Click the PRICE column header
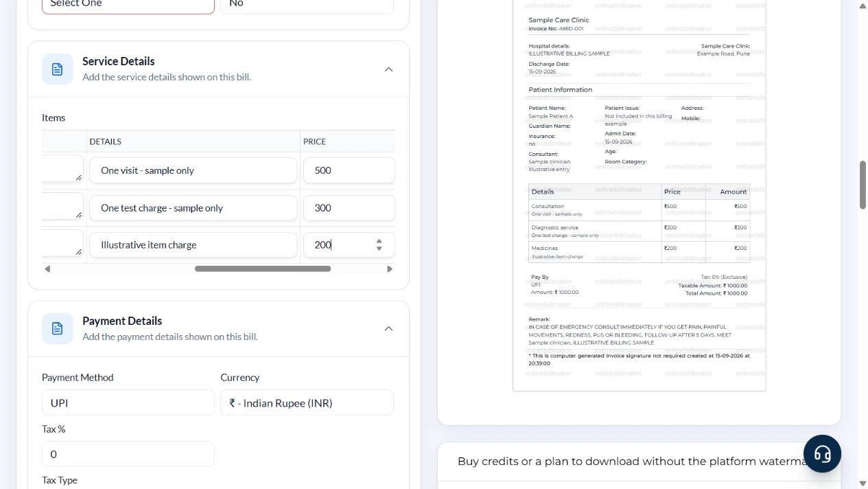This screenshot has width=868, height=489. tap(314, 141)
